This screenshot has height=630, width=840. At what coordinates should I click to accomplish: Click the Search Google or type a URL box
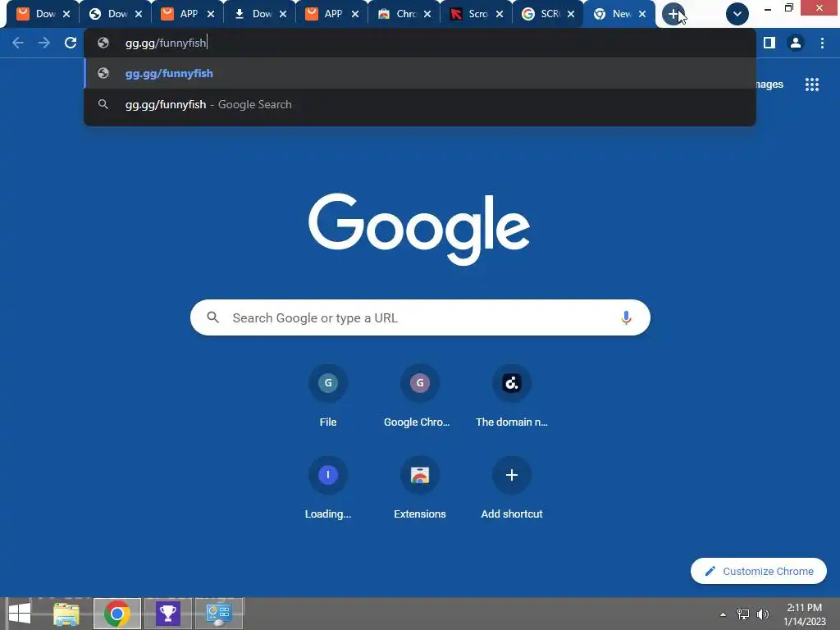(420, 317)
